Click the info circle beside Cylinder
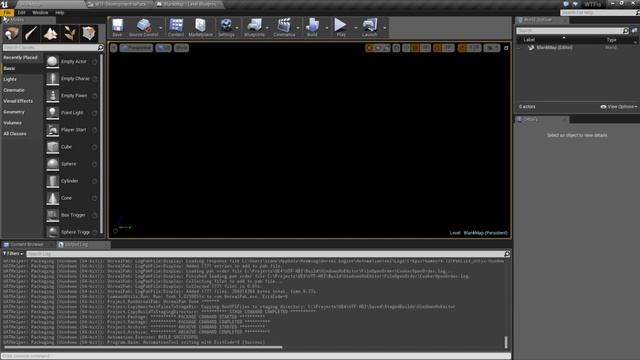This screenshot has height=360, width=640. click(x=95, y=181)
